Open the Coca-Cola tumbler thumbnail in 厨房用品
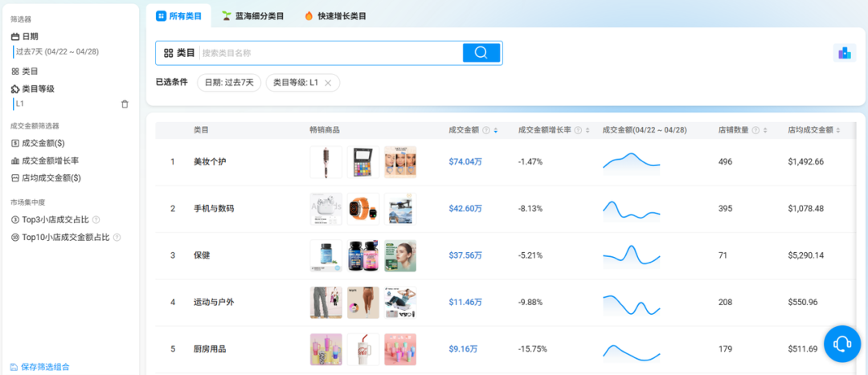This screenshot has height=375, width=868. click(363, 349)
